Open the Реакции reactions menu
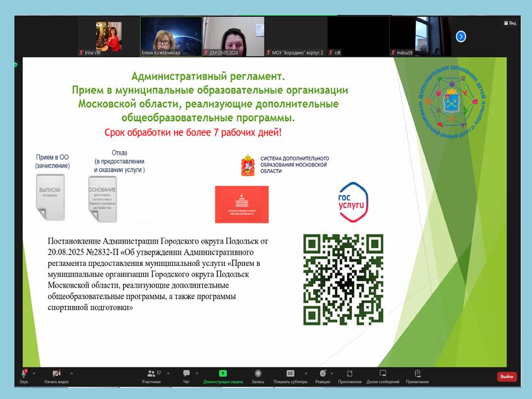 pos(323,374)
